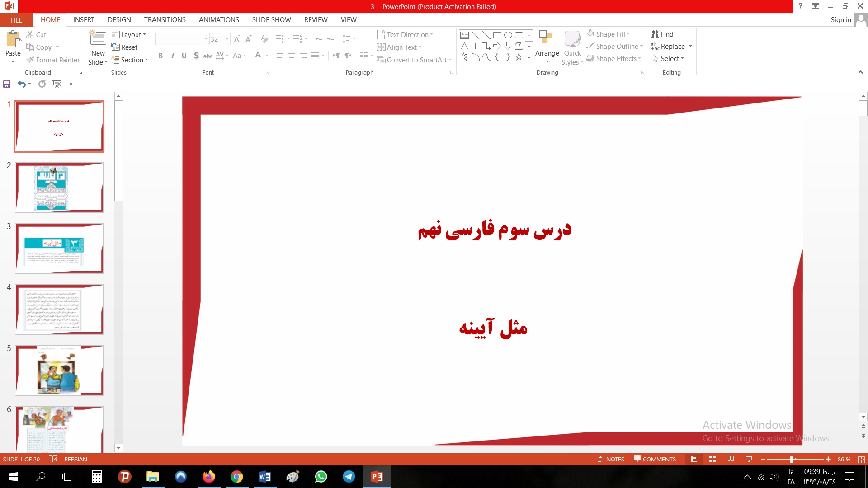The width and height of the screenshot is (868, 488).
Task: Click the New Slide icon
Action: pos(98,38)
